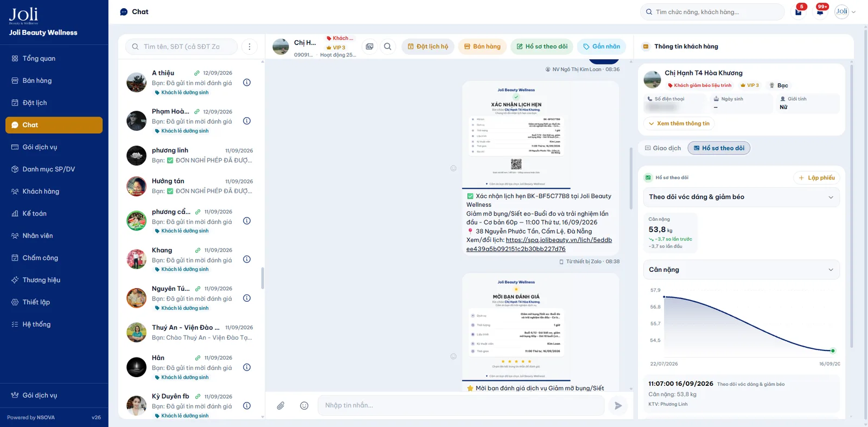Open the image gallery icon in chat header

tap(369, 47)
